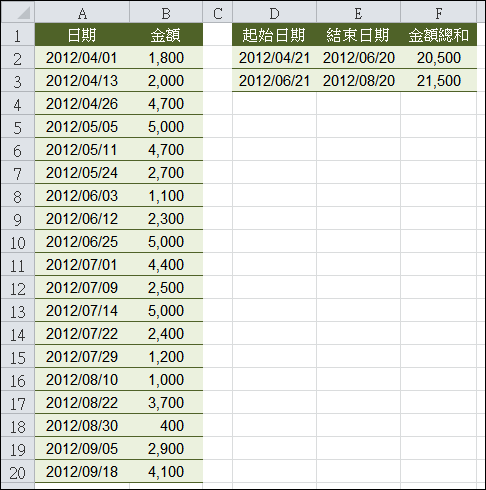Screen dimensions: 486x490
Task: Select cell with date 2012/07/09
Action: [x=82, y=288]
